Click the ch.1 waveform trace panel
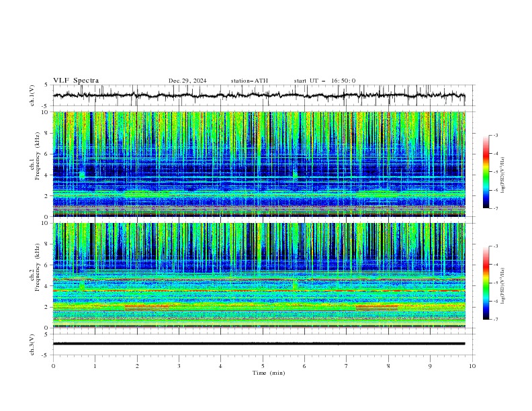The height and width of the screenshot is (411, 532). coord(264,95)
